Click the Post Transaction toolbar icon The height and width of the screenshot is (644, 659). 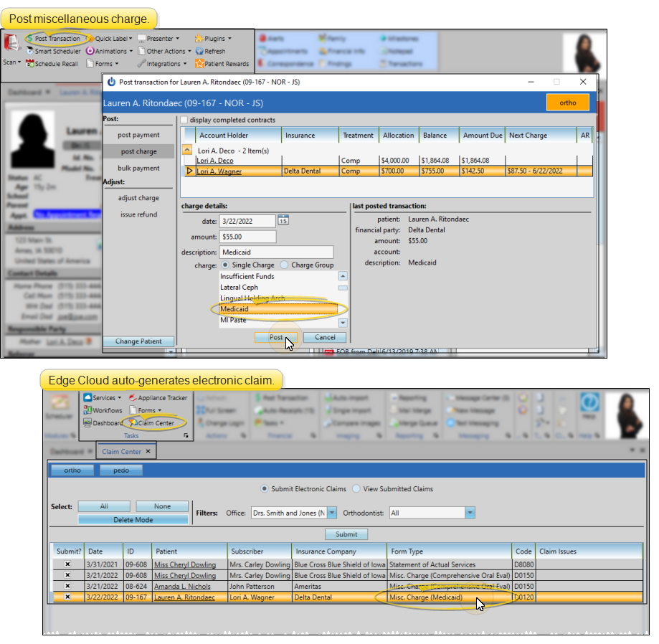[x=30, y=39]
